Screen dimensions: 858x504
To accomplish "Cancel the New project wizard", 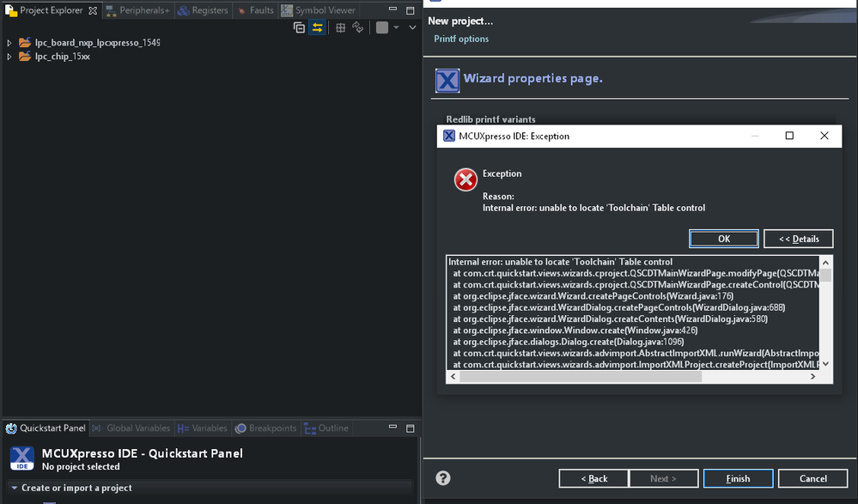I will coord(813,478).
